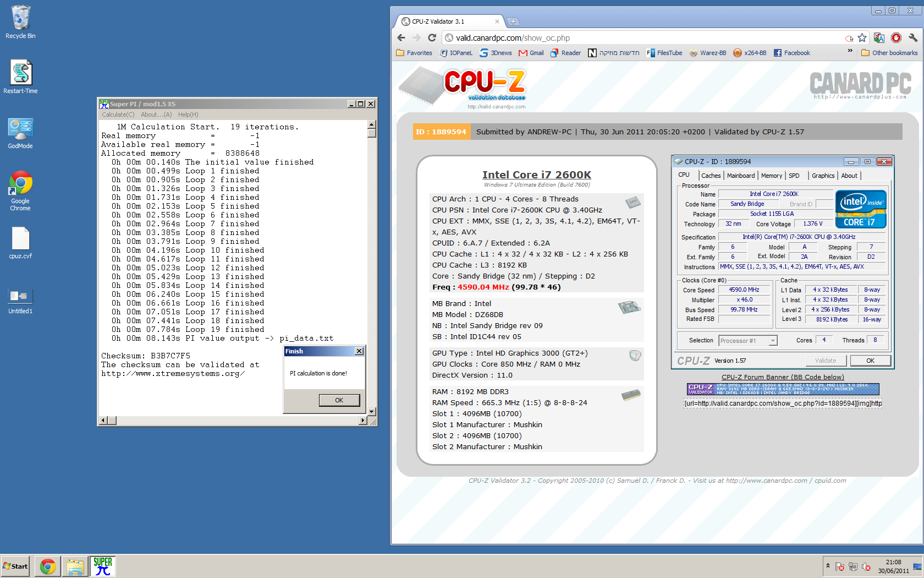Click the Super PI horizontal scroll left arrow
The image size is (924, 578).
(103, 421)
